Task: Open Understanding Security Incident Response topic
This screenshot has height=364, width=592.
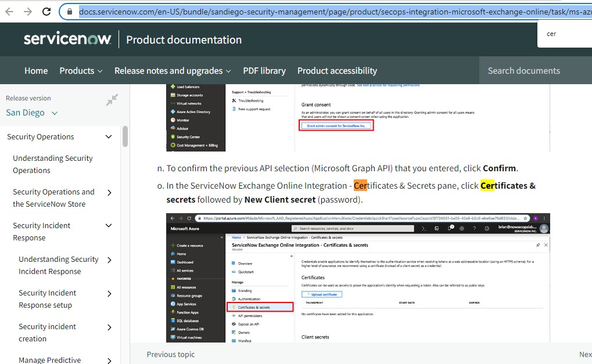Action: pos(59,265)
